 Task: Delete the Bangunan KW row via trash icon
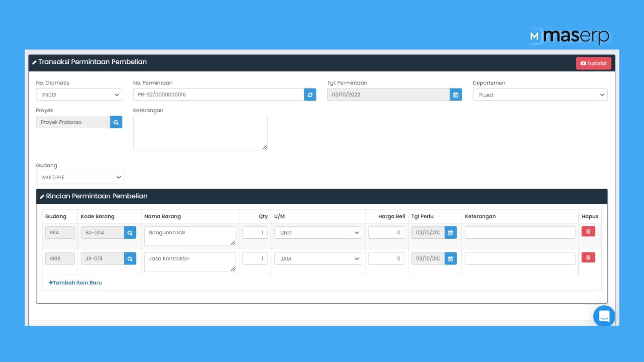click(588, 231)
